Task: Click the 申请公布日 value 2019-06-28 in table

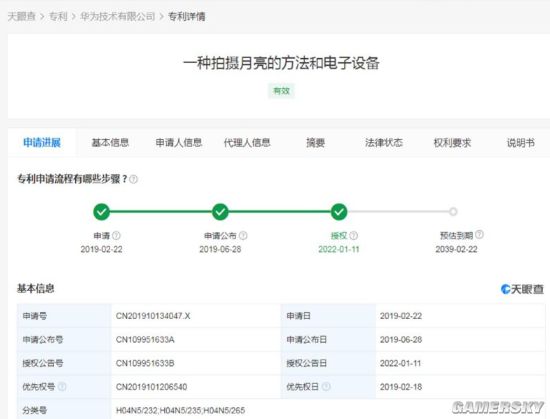Action: click(x=401, y=340)
